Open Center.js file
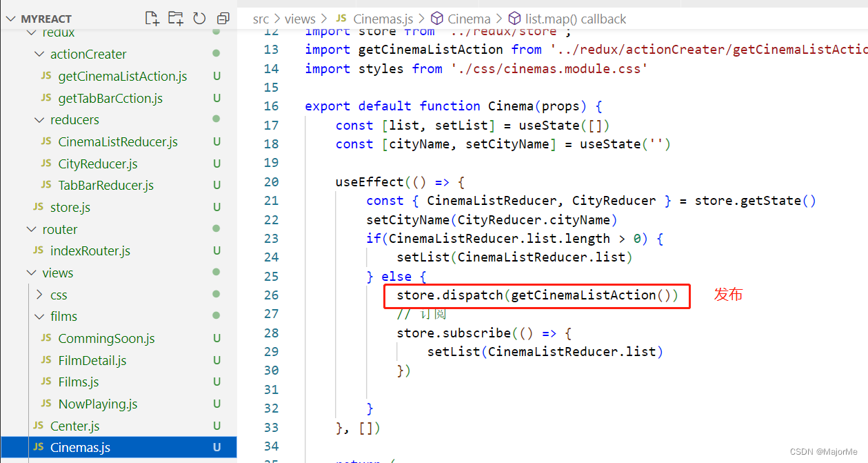868x463 pixels. [75, 426]
